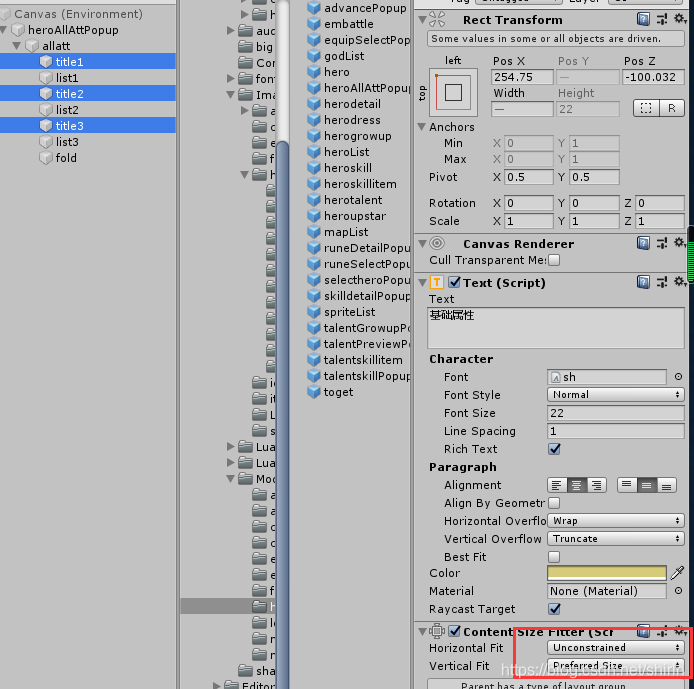Screen dimensions: 694x689
Task: Click the herodress prefab icon
Action: click(x=314, y=120)
